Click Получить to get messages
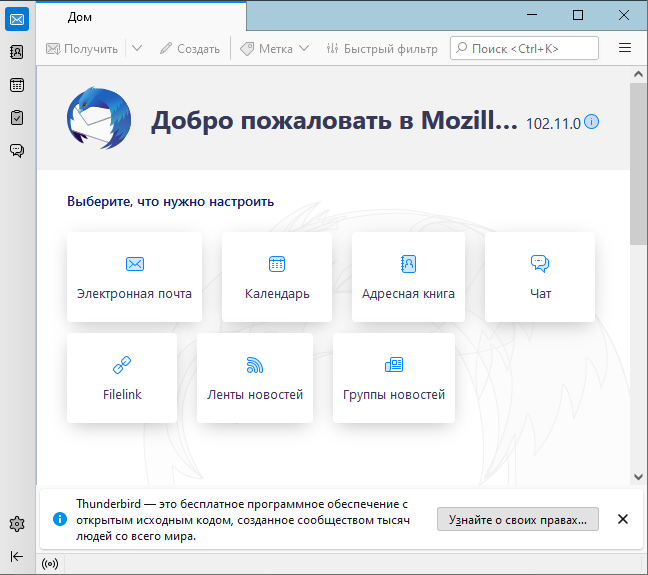This screenshot has height=575, width=648. coord(82,49)
